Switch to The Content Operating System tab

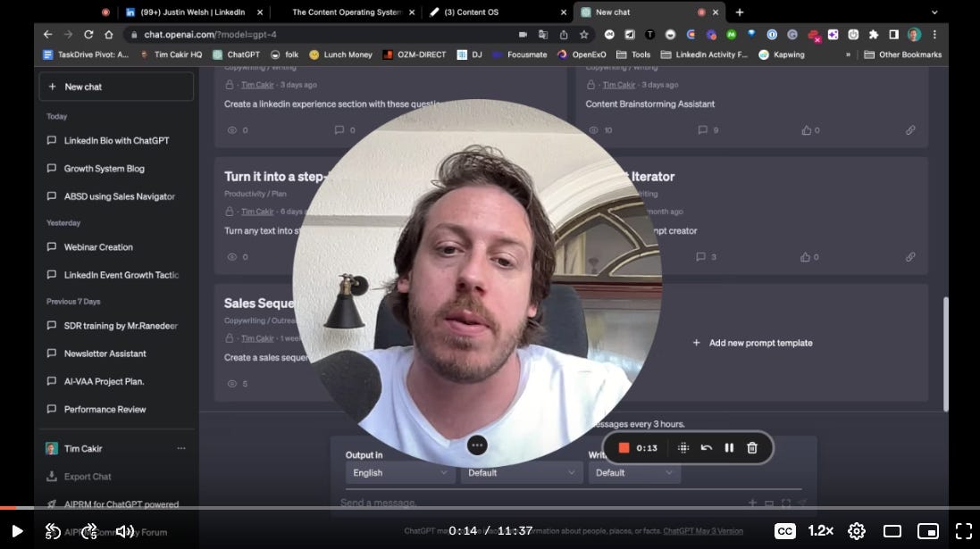point(346,12)
